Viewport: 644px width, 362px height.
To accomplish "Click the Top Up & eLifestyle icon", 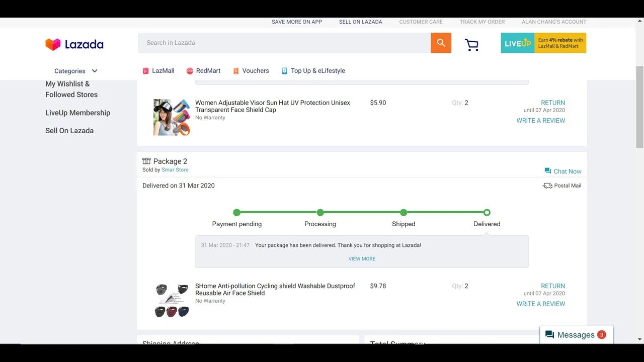I will [284, 71].
